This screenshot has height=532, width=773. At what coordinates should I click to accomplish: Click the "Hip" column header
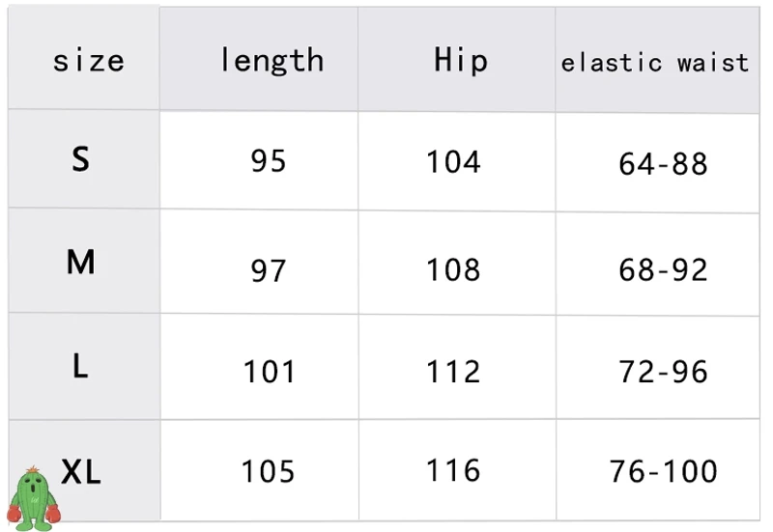461,60
